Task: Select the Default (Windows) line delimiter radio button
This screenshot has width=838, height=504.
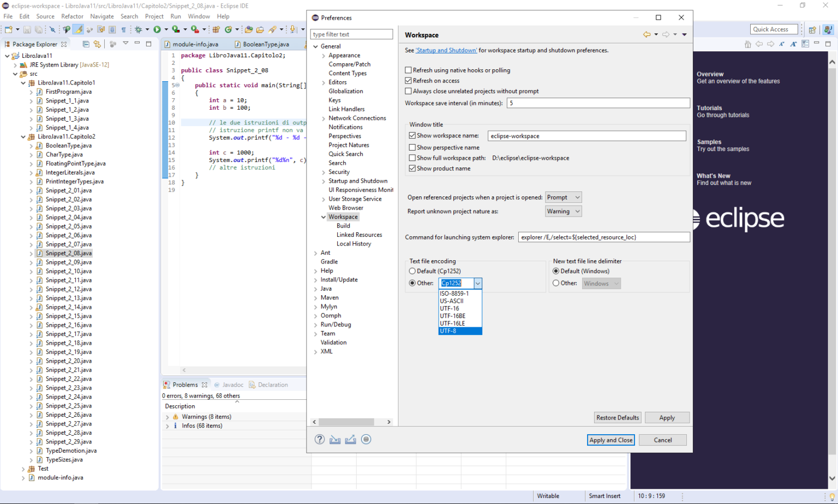Action: tap(556, 271)
